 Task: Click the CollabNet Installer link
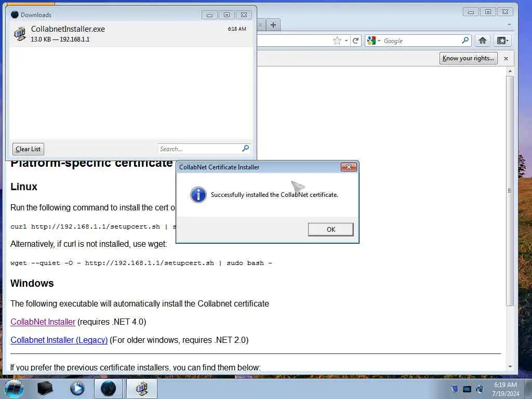click(43, 322)
